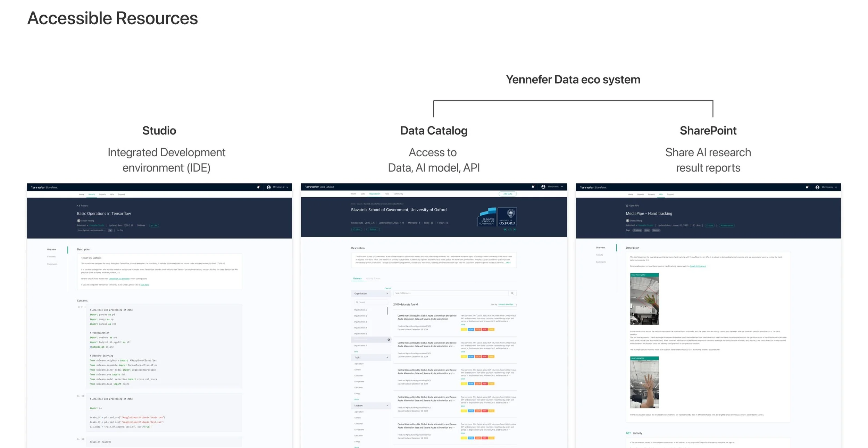The image size is (868, 448).
Task: Click Twitter share icon under Oxford logo
Action: coord(505,230)
